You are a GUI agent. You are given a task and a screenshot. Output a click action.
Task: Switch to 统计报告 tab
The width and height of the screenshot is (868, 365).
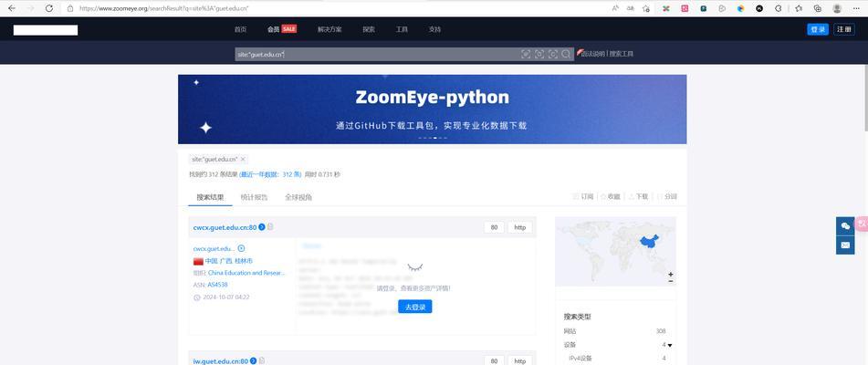click(254, 197)
